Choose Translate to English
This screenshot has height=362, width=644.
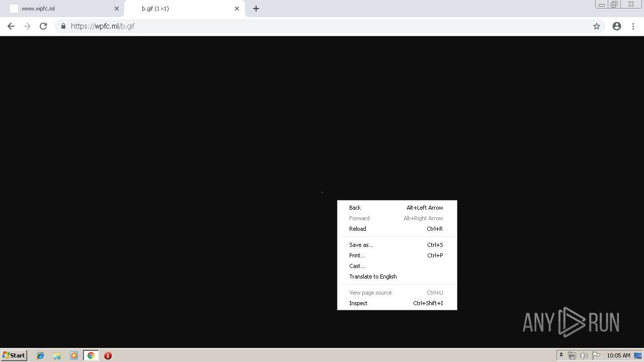(397, 277)
